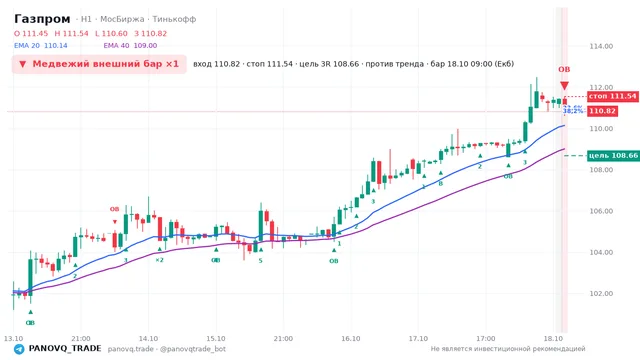640x360 pixels.
Task: Click 'EMA 20 110.14' legend text
Action: click(x=41, y=46)
